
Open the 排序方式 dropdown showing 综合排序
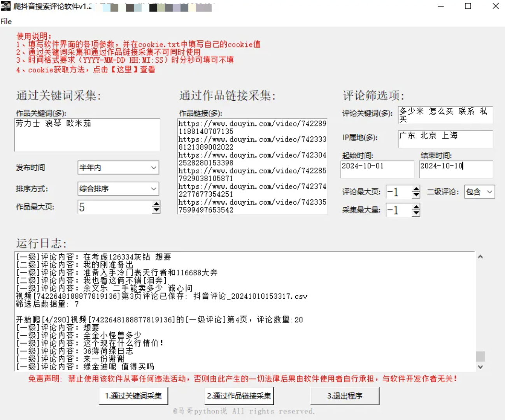coord(118,189)
